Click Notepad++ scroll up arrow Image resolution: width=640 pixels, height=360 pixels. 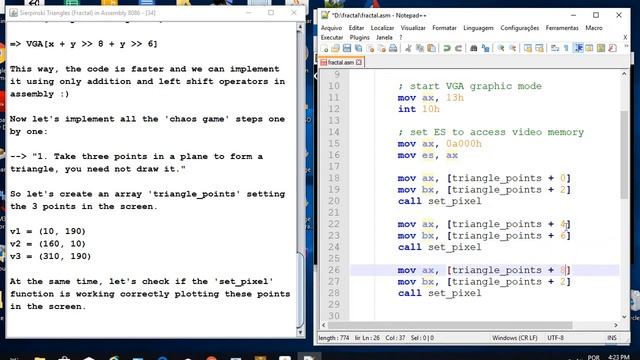pos(624,74)
